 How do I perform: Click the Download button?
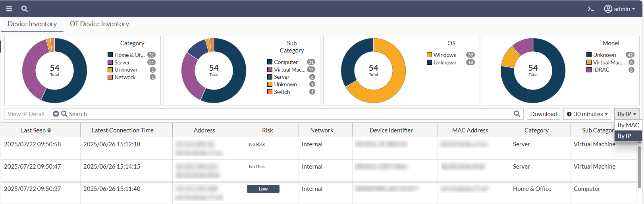(543, 114)
